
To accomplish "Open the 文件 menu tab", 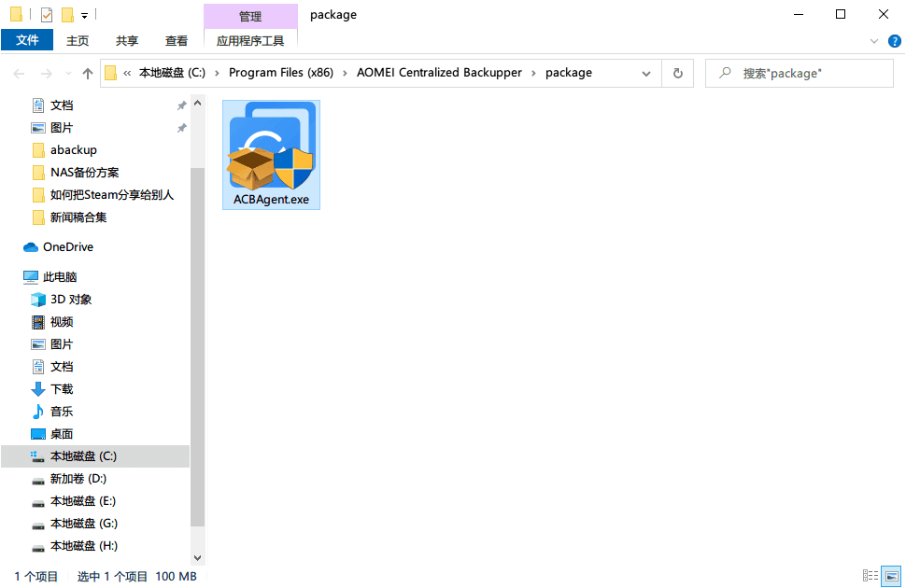I will coord(27,40).
